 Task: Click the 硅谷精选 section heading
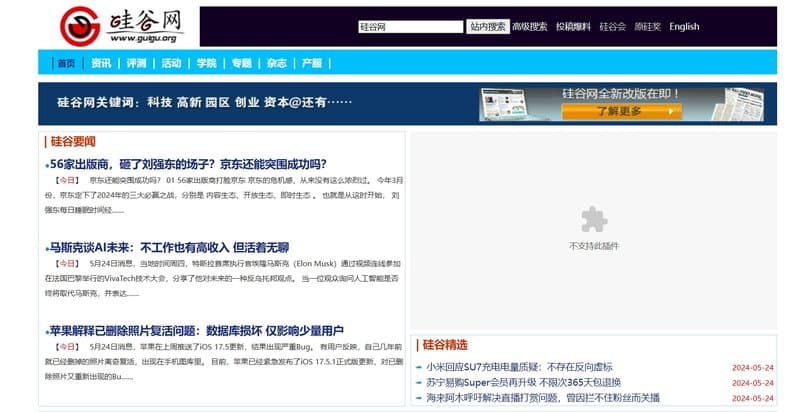click(x=445, y=345)
